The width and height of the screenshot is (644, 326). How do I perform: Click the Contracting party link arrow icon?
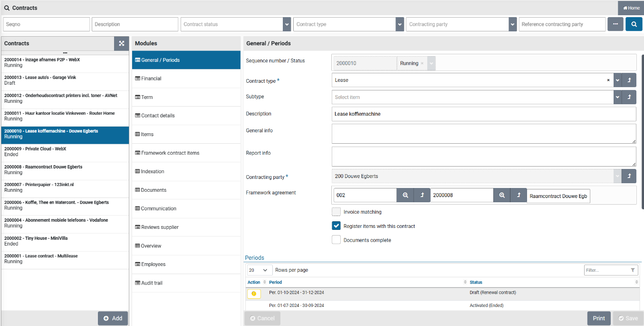click(629, 176)
